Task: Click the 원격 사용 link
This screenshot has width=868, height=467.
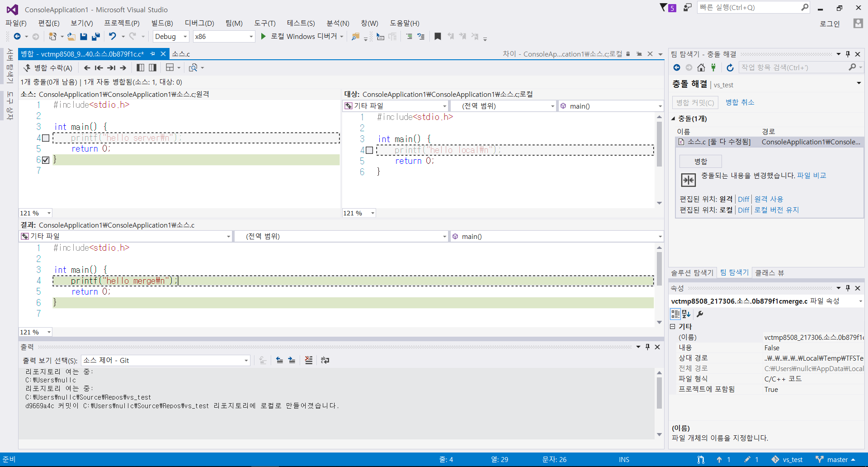Action: click(769, 199)
